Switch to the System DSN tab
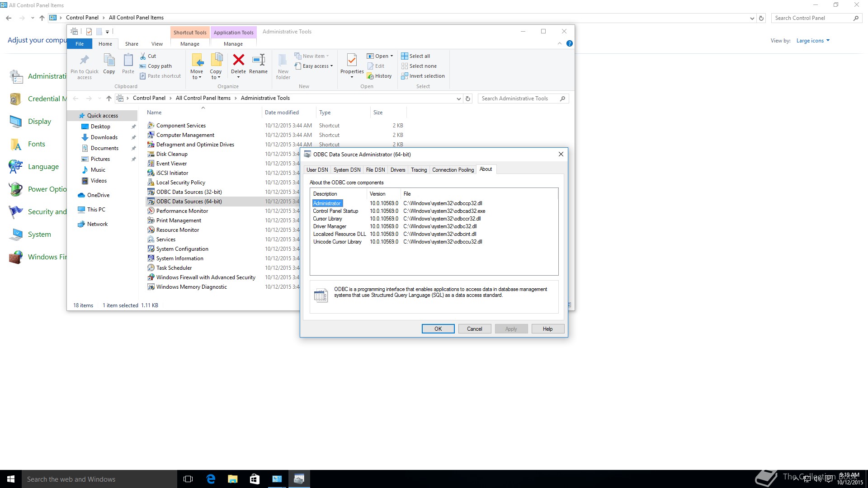This screenshot has width=868, height=488. pos(347,170)
